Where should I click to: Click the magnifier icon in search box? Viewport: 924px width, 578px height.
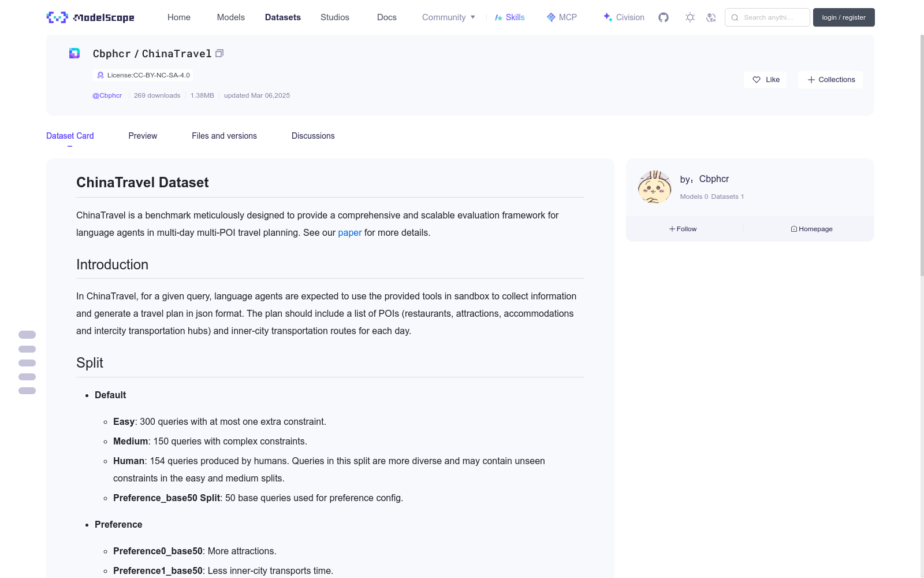pyautogui.click(x=735, y=17)
